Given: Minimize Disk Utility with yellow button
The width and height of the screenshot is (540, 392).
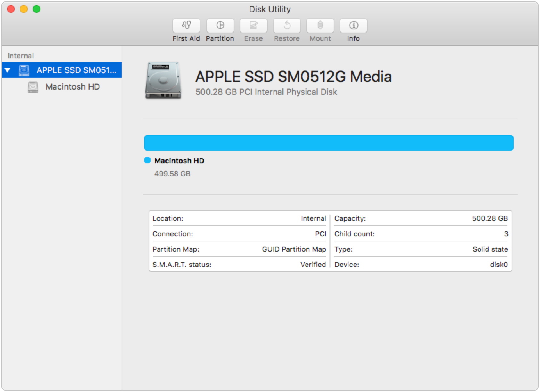Looking at the screenshot, I should point(24,9).
